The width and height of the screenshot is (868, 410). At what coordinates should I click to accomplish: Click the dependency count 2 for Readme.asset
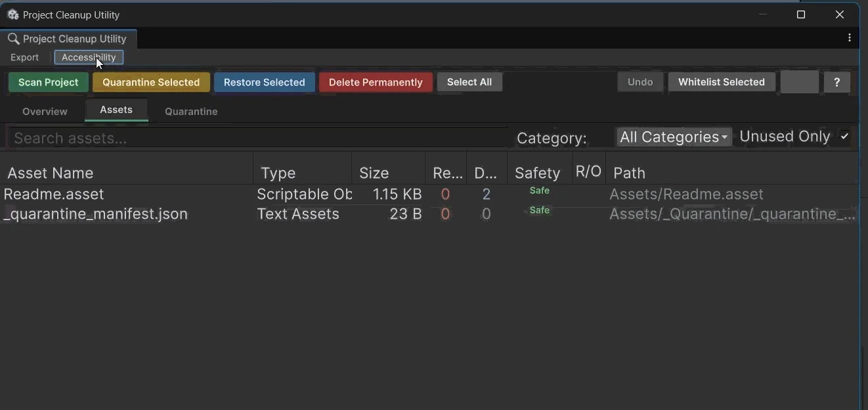487,194
